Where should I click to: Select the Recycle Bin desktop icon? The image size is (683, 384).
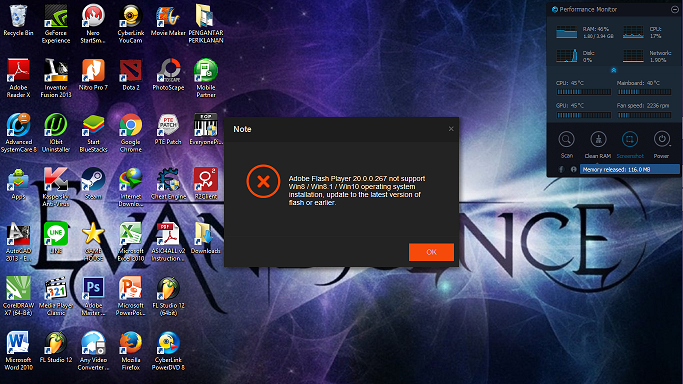18,20
